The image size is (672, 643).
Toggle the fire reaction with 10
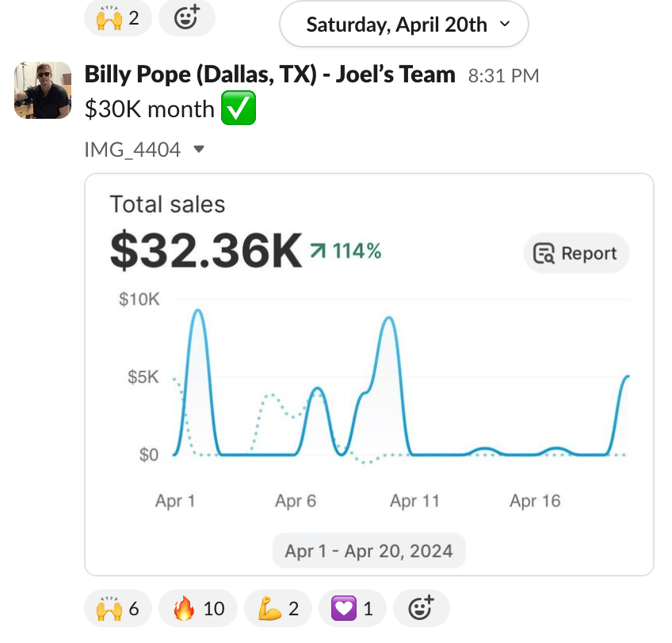(193, 608)
